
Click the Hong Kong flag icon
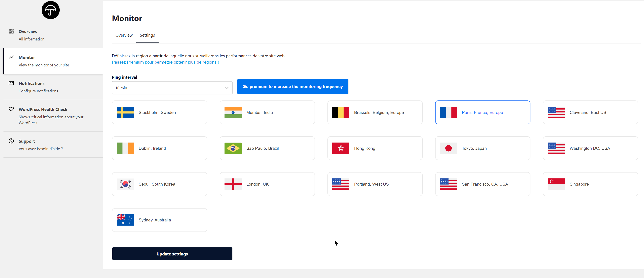[341, 148]
